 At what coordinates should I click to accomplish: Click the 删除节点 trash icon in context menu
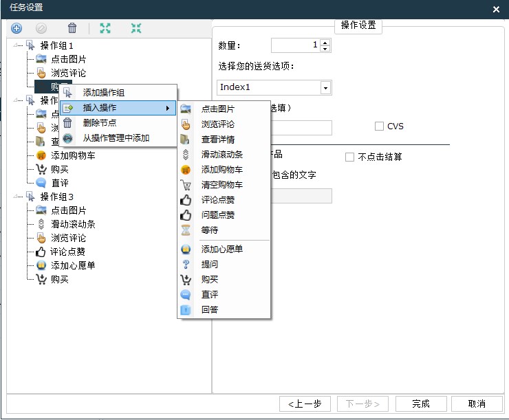tap(67, 123)
